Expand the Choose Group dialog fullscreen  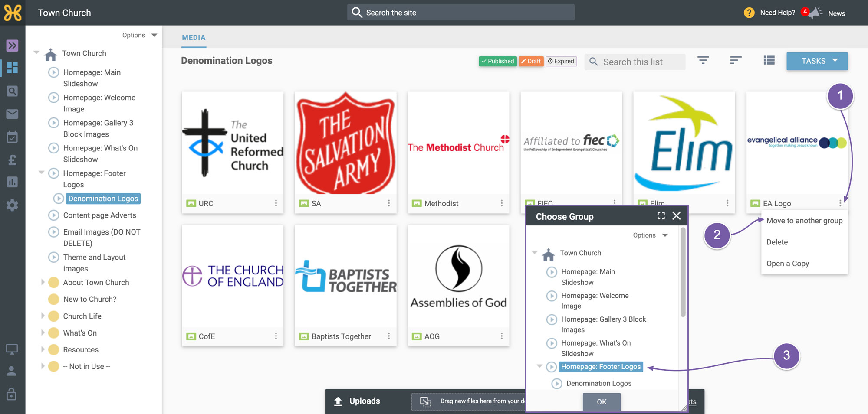click(661, 216)
